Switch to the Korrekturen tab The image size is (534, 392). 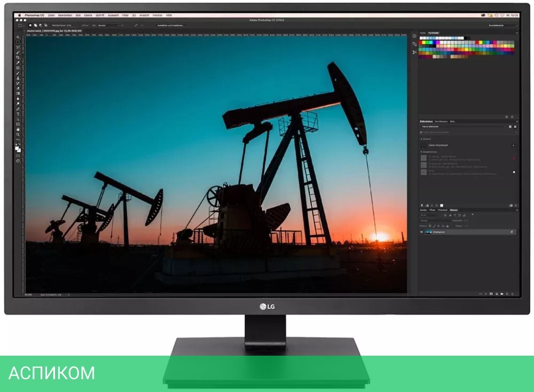point(442,121)
